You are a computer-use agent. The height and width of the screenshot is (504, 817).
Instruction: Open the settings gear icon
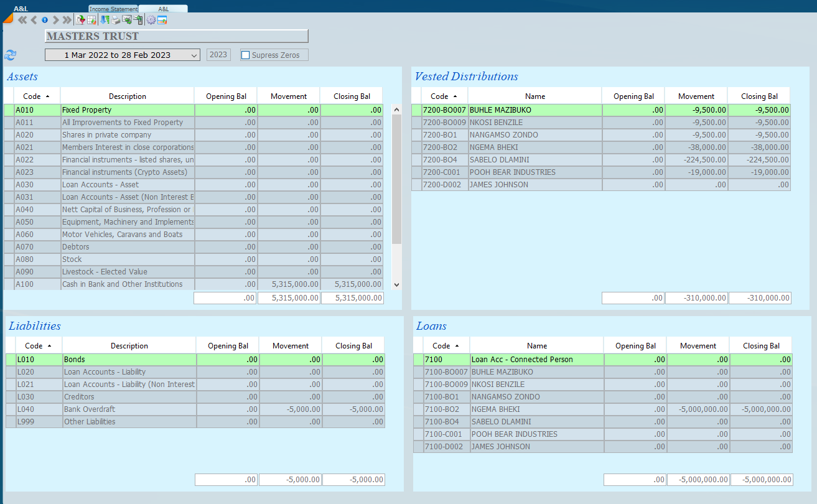tap(151, 21)
